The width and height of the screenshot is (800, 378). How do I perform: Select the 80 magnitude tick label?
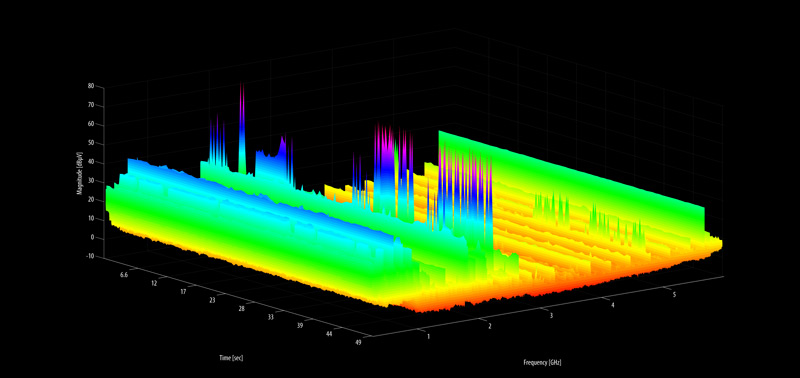tap(91, 86)
